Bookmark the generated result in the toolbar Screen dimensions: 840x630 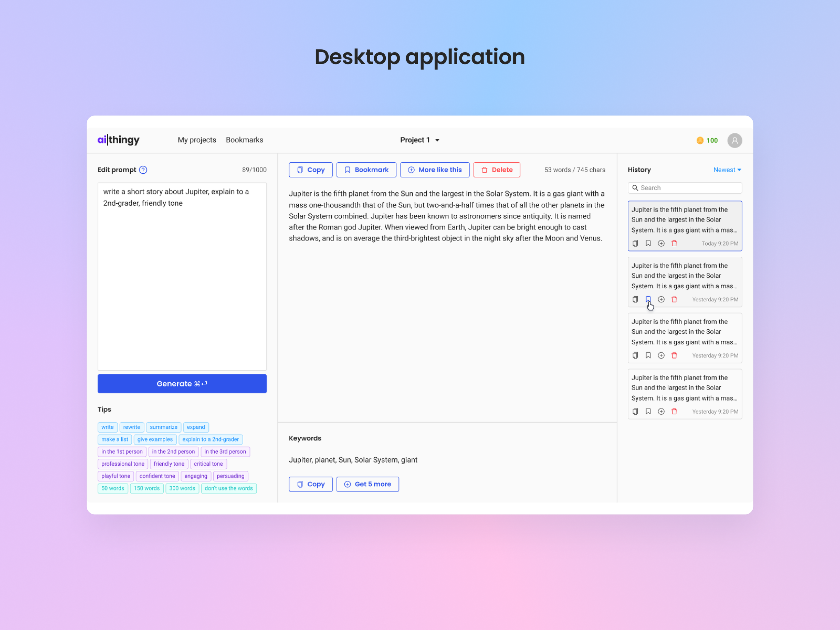tap(367, 170)
